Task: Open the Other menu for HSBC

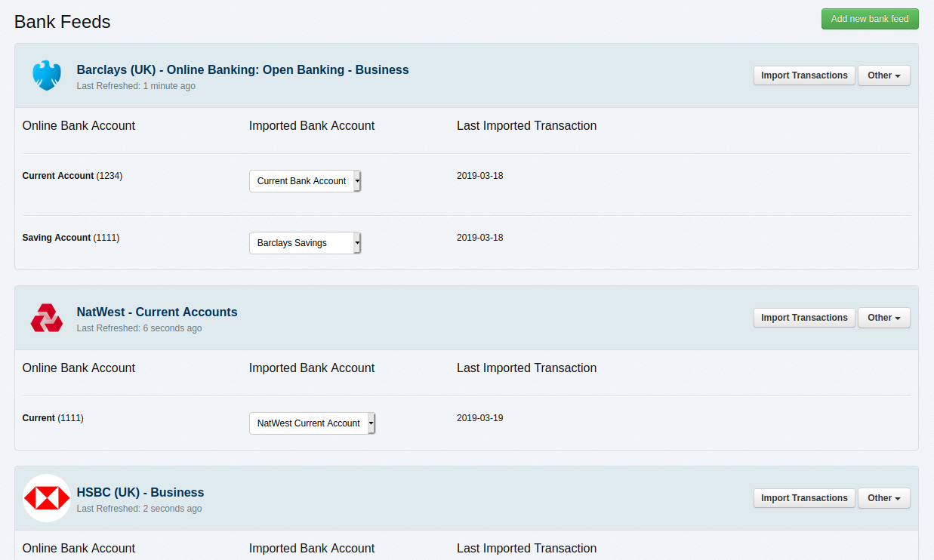Action: (883, 498)
